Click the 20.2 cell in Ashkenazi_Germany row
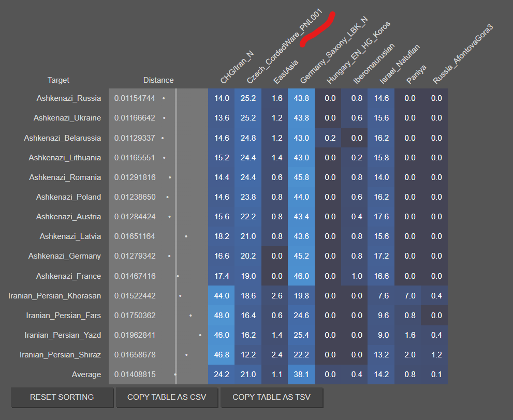Screen dimensions: 513x420 248,256
